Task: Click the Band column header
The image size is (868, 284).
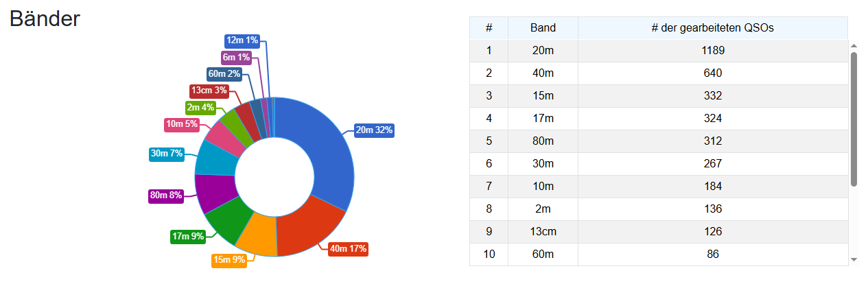Action: coord(543,28)
